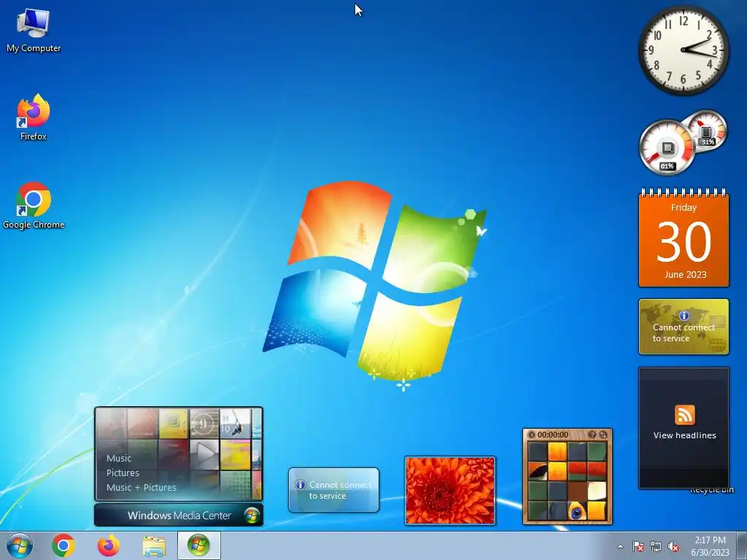Click the blue weather gadget's info icon

coord(301,485)
